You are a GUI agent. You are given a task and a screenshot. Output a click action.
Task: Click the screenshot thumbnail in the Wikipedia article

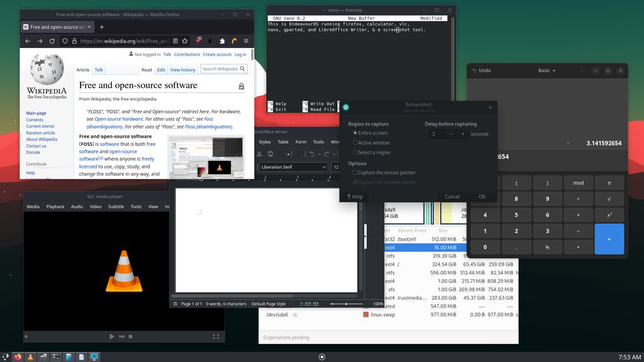pyautogui.click(x=206, y=156)
